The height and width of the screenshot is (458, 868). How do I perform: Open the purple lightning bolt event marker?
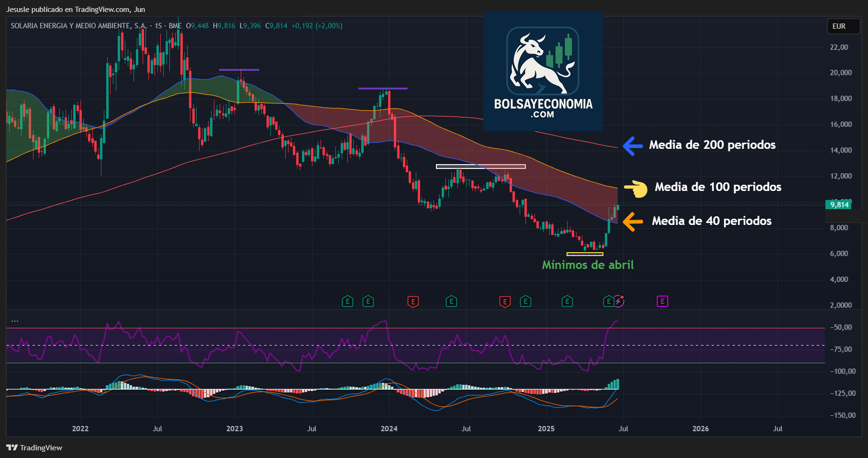pyautogui.click(x=619, y=302)
